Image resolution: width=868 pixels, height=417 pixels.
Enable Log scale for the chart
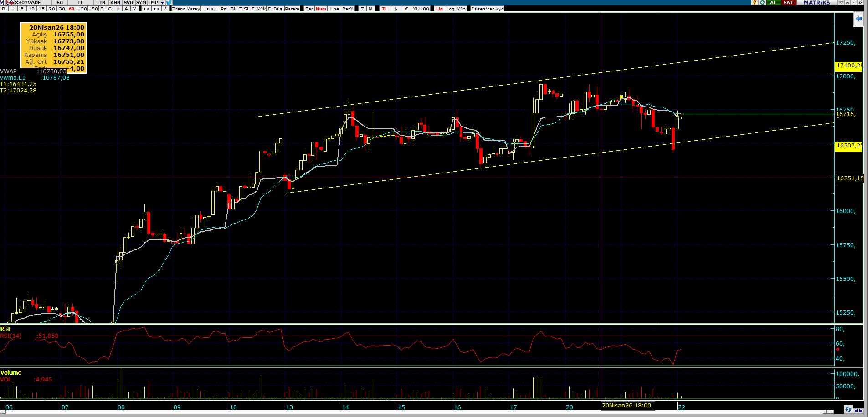(450, 9)
